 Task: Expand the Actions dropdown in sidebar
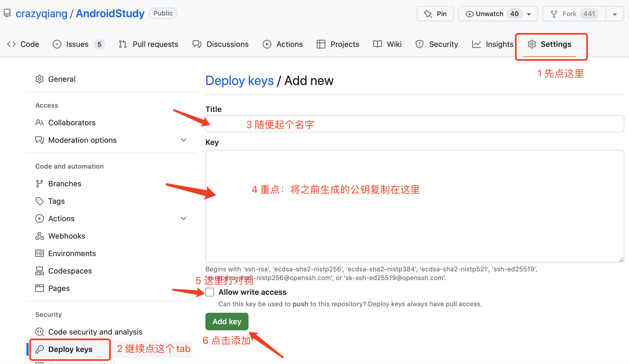tap(184, 219)
